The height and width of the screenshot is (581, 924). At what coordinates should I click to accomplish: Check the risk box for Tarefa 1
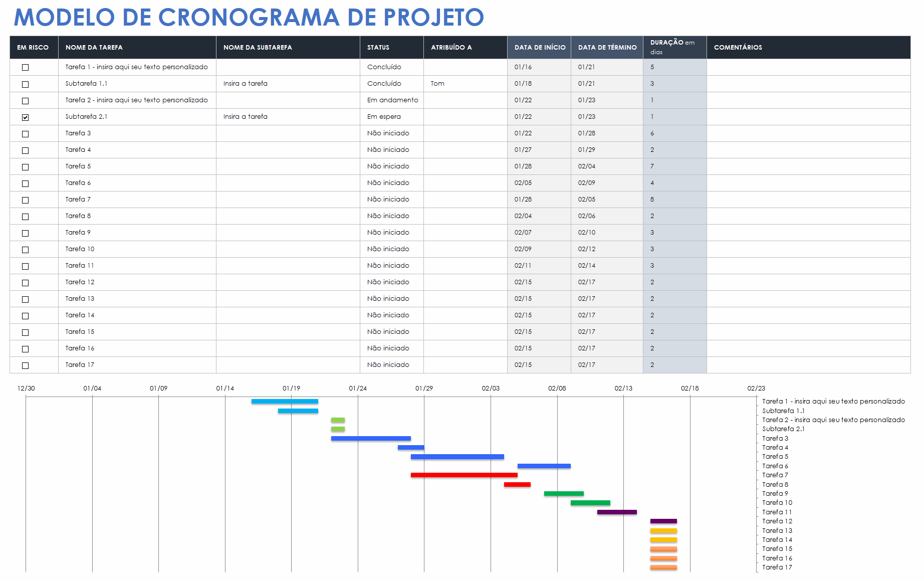[x=26, y=68]
